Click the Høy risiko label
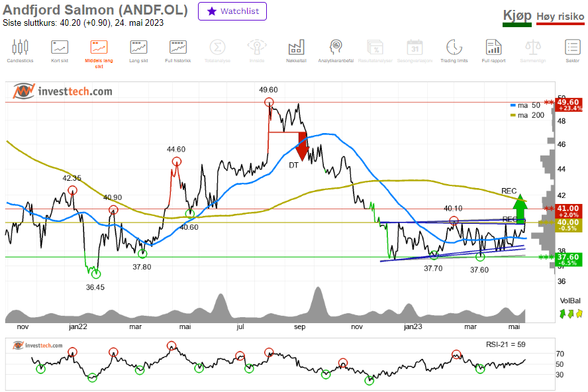Image resolution: width=588 pixels, height=392 pixels. 560,18
